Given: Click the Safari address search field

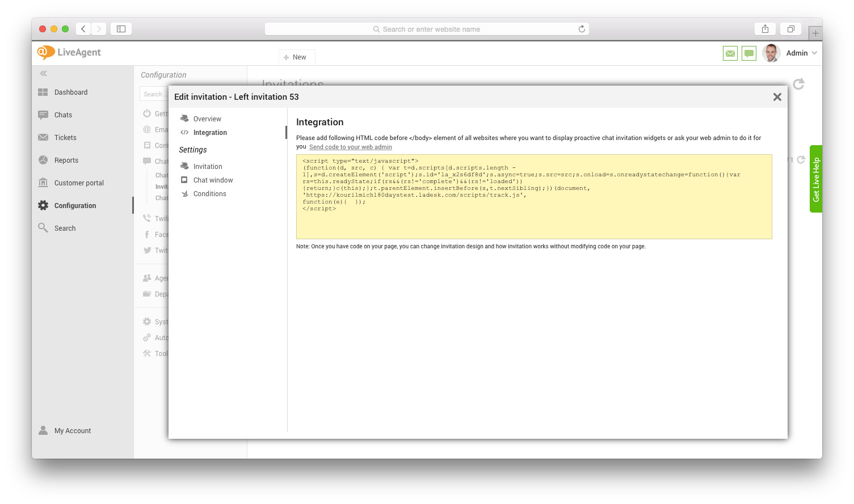Looking at the screenshot, I should [427, 29].
